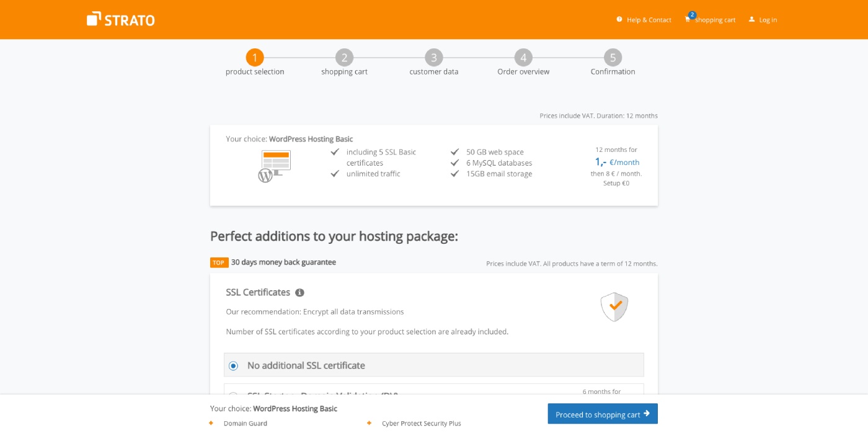
Task: Click the Log in person icon
Action: coord(751,19)
